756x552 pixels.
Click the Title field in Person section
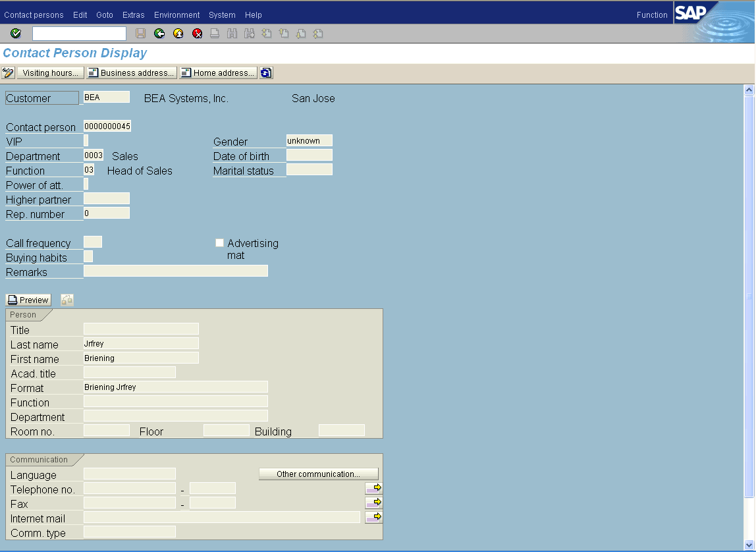141,329
